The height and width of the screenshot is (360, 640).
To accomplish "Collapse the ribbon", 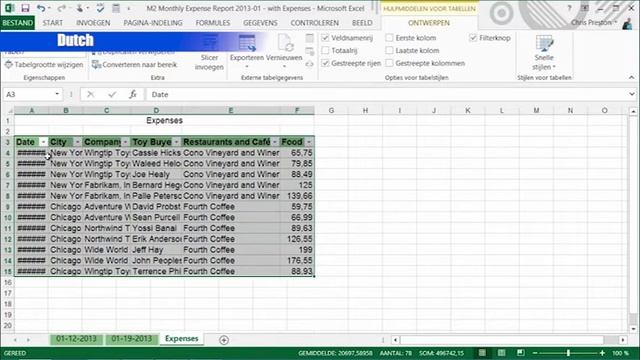I will [631, 77].
